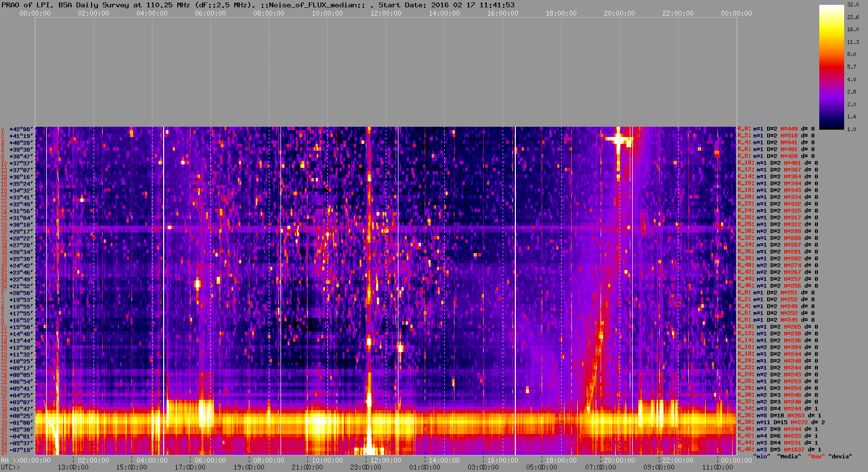
Task: Click the declination label +30°10'
Action: coord(21,225)
